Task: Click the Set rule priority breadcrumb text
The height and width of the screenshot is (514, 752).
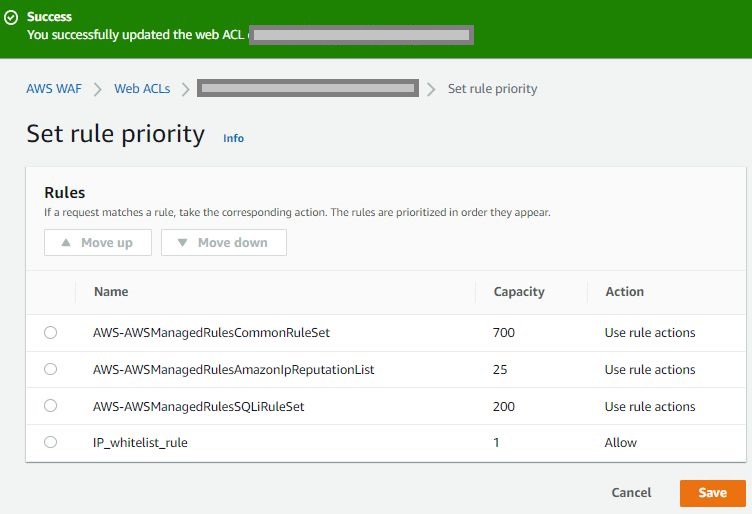Action: (493, 89)
